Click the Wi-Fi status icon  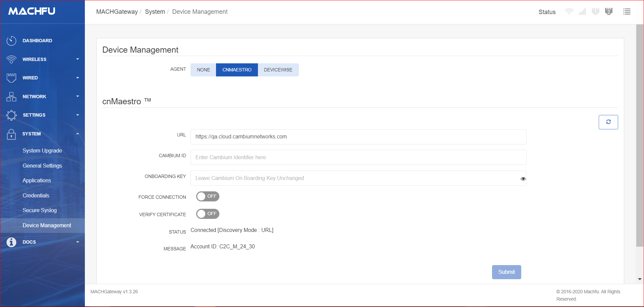(569, 11)
